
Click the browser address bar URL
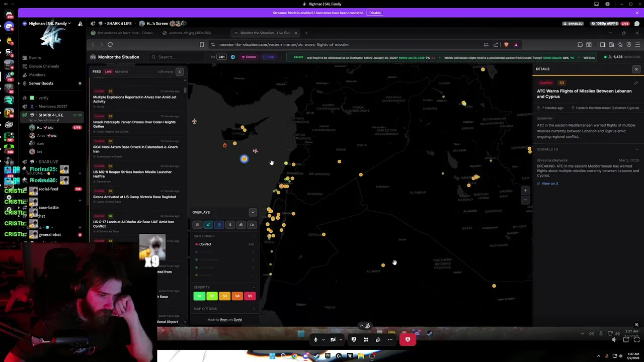(x=284, y=45)
